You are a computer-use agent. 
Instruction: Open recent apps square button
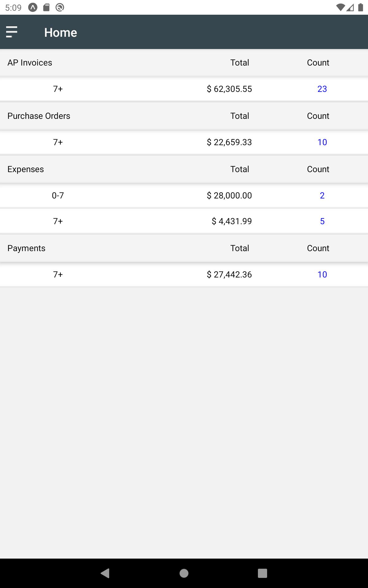pyautogui.click(x=263, y=573)
